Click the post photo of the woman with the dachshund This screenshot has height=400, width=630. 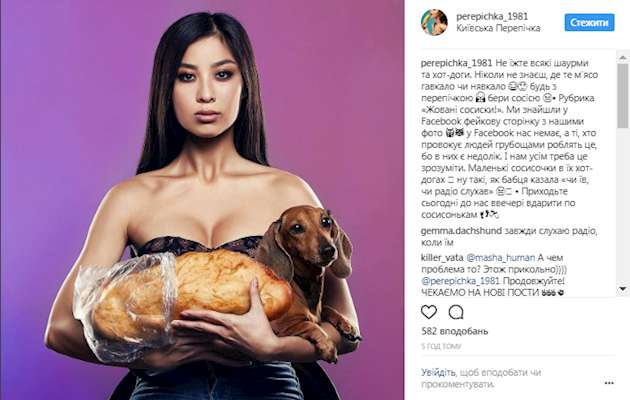coord(202,200)
